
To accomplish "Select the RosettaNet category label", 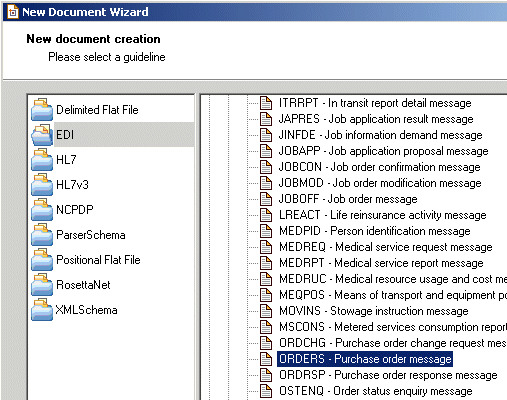I will tap(83, 285).
